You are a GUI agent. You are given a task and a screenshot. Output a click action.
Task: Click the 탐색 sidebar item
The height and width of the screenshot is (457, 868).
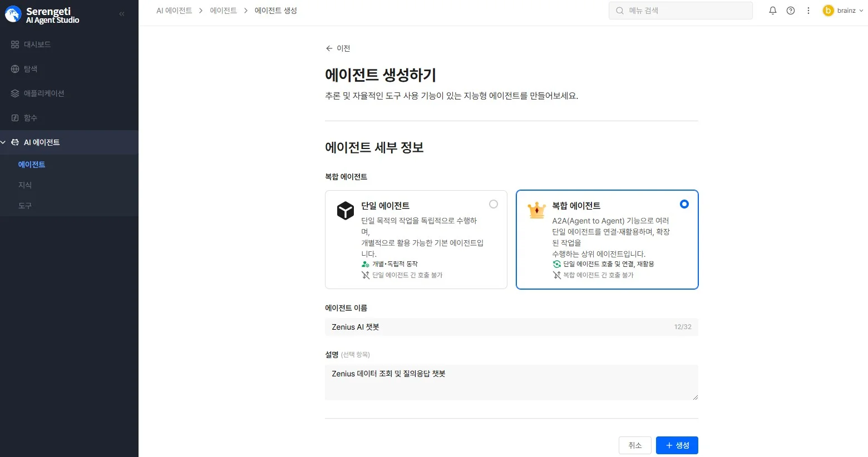[x=30, y=69]
